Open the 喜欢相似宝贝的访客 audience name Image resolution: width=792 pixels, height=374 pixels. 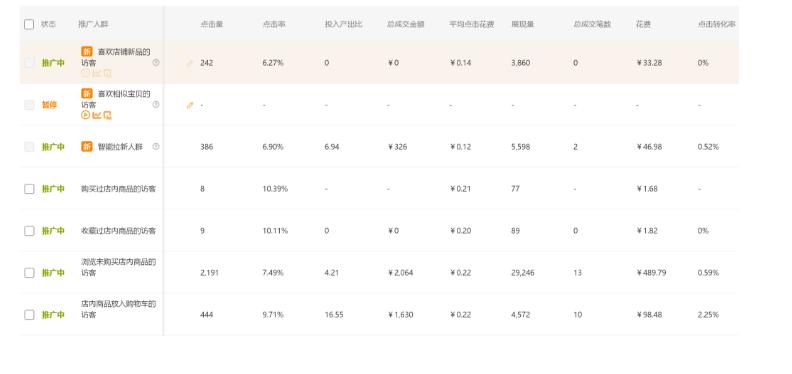click(116, 99)
